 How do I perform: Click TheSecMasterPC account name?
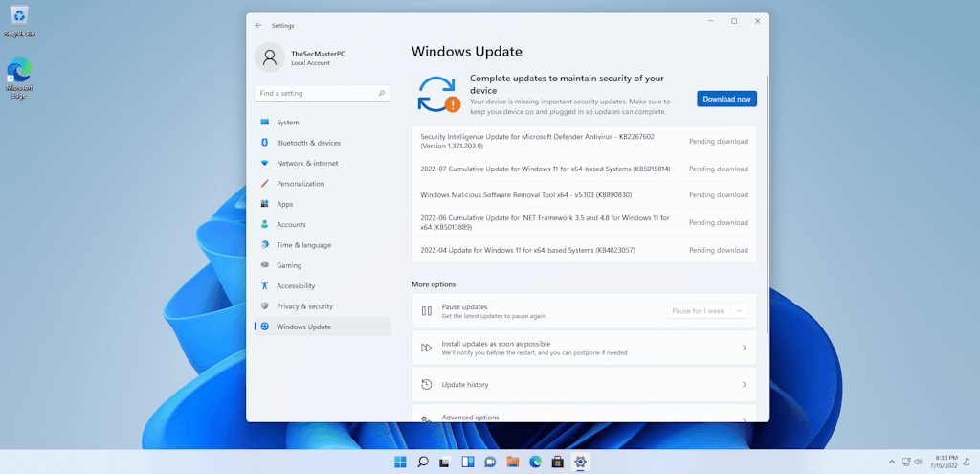[318, 54]
